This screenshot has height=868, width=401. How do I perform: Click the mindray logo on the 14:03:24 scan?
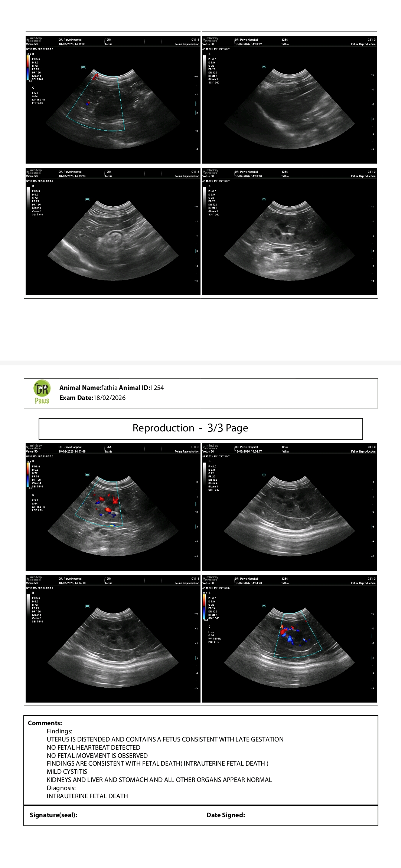(34, 171)
